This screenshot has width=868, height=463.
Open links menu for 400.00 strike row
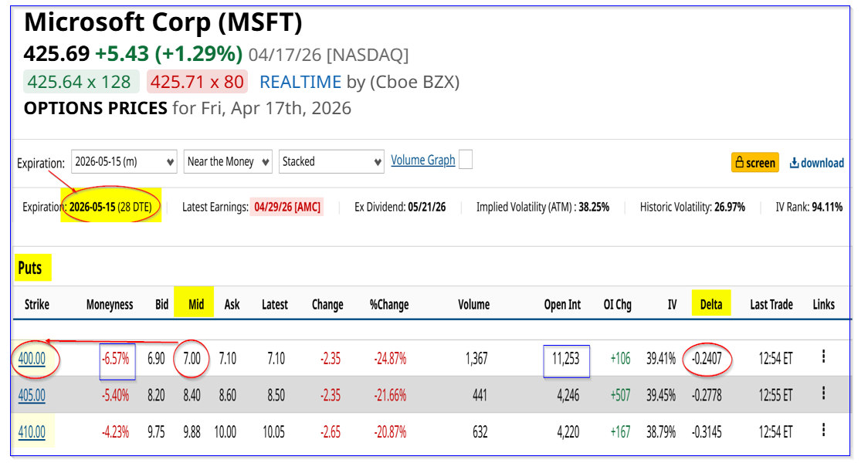[x=823, y=357]
